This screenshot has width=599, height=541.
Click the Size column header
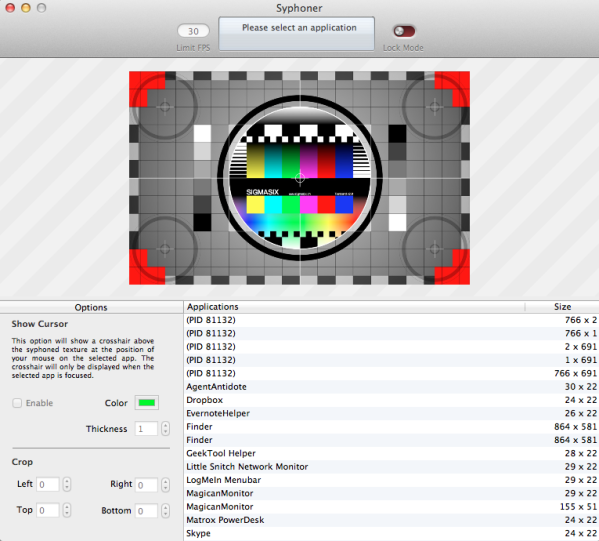562,307
